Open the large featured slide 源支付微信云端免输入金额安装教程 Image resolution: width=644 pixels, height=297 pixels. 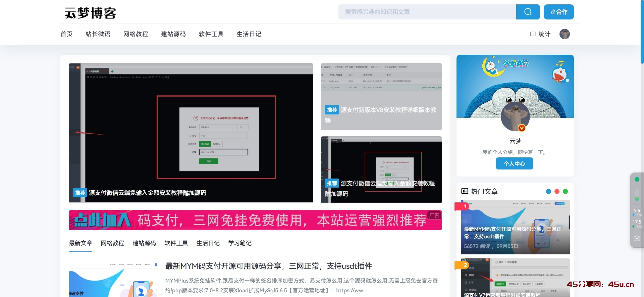pyautogui.click(x=191, y=133)
